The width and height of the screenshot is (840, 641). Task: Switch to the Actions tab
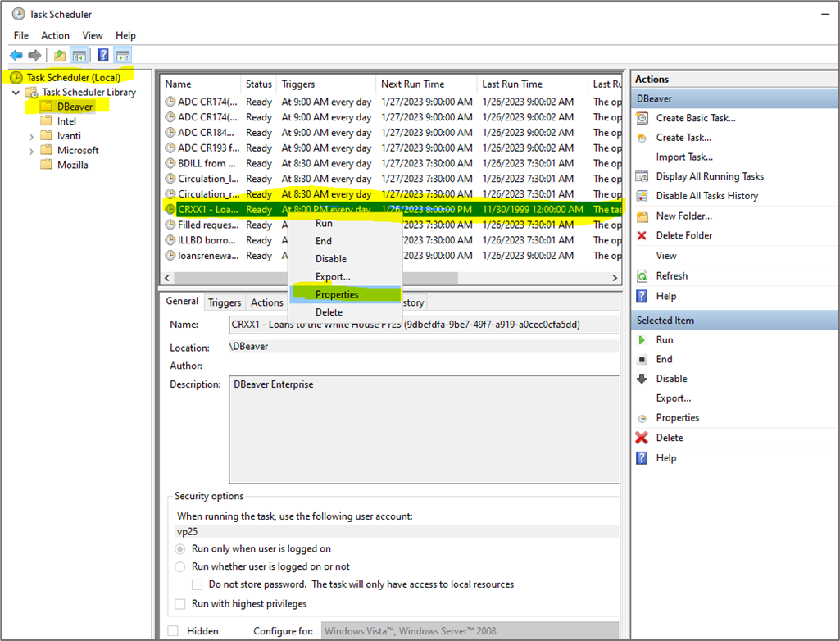267,302
